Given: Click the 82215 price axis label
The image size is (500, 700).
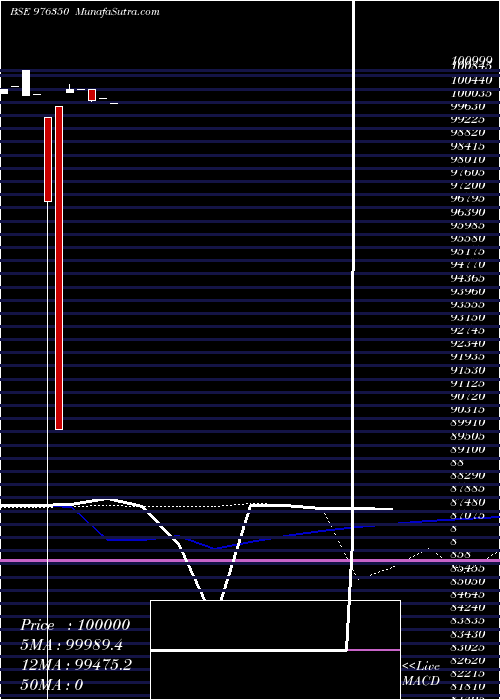Looking at the screenshot, I should click(469, 673).
